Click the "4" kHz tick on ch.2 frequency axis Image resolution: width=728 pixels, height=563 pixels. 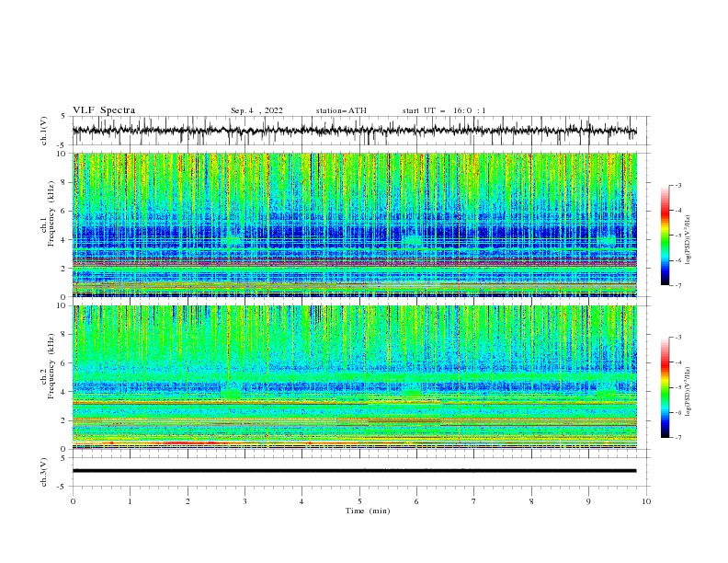tap(63, 392)
